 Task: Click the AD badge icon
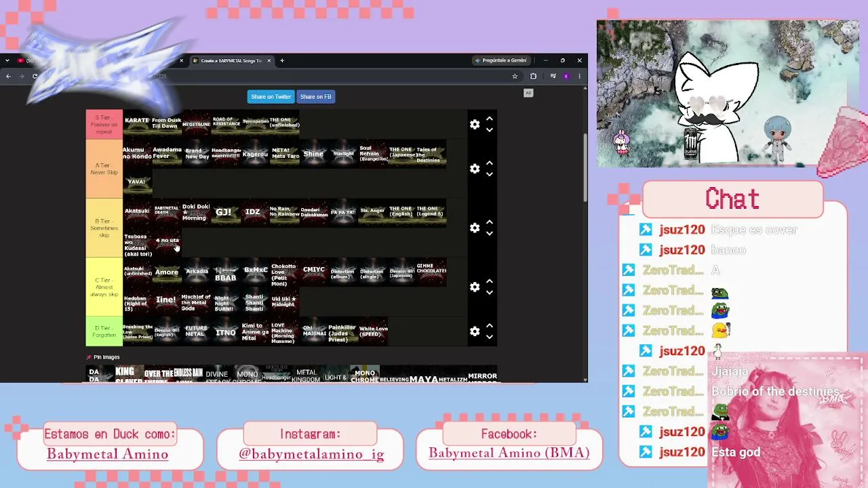(528, 93)
